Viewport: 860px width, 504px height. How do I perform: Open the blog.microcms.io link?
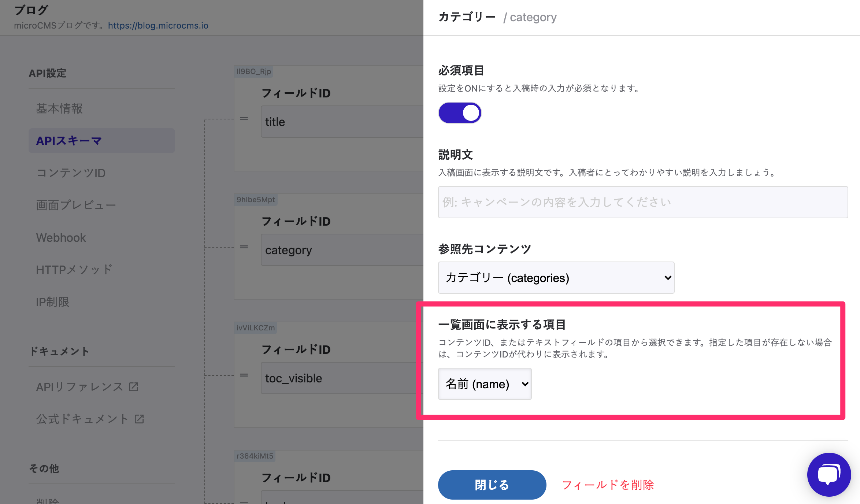[x=158, y=25]
